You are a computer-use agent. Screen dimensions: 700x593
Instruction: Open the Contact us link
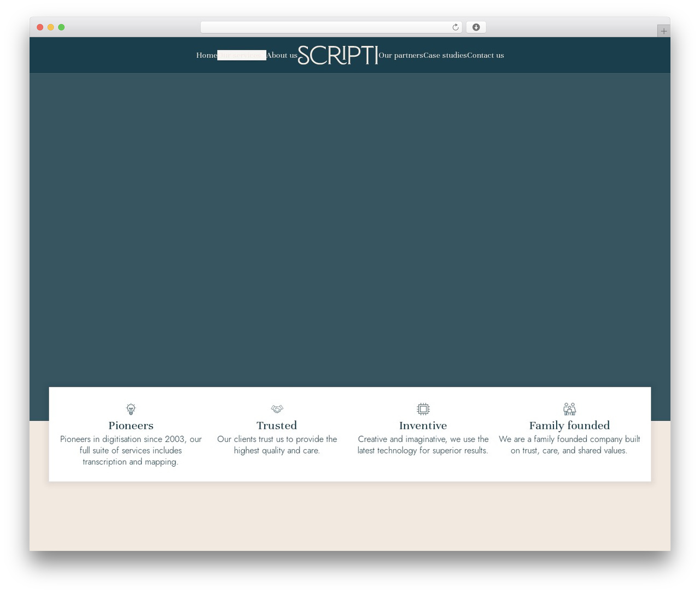[486, 55]
